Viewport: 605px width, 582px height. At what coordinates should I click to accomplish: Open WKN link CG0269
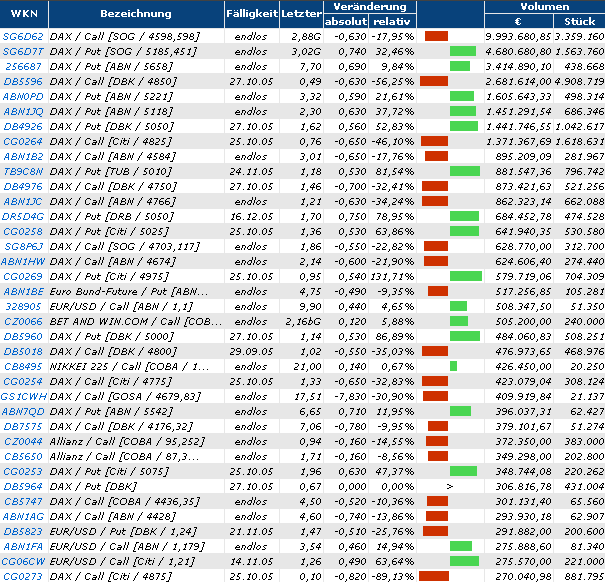pyautogui.click(x=23, y=276)
